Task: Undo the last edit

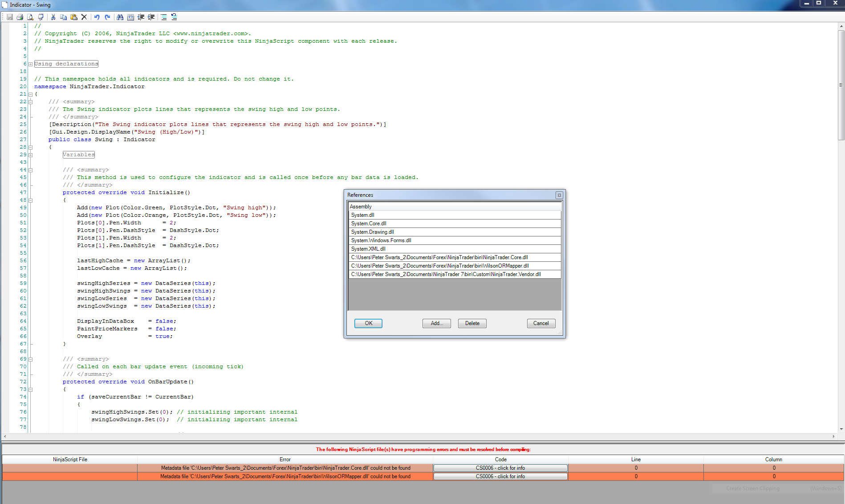Action: [97, 17]
